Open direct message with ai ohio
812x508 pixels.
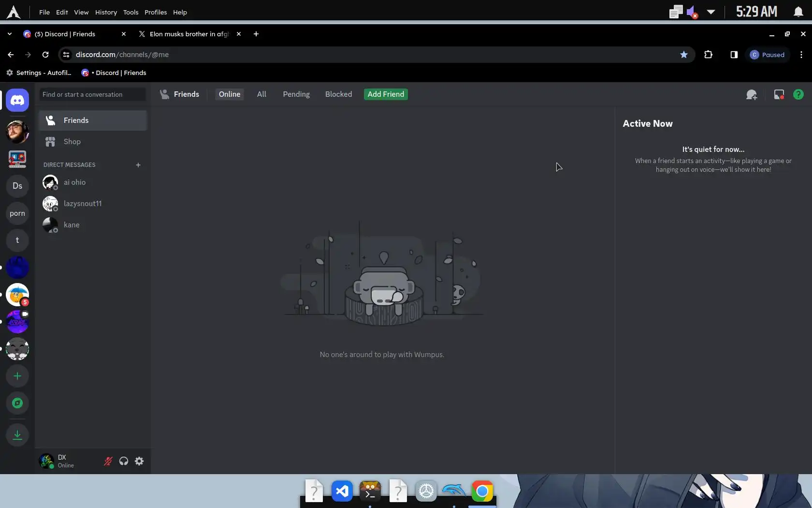93,182
